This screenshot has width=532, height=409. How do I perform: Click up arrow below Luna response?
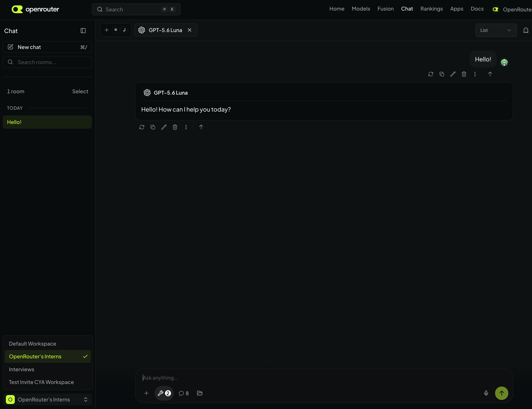(201, 127)
